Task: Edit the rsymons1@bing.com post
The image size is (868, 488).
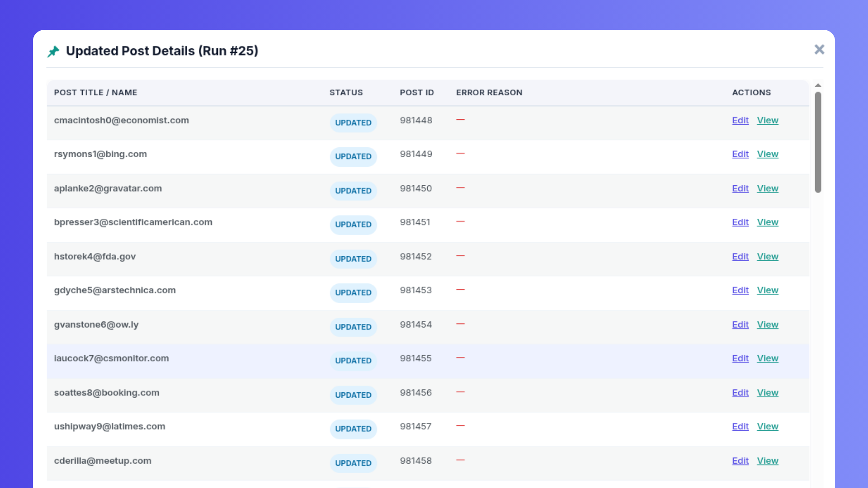Action: (x=740, y=154)
